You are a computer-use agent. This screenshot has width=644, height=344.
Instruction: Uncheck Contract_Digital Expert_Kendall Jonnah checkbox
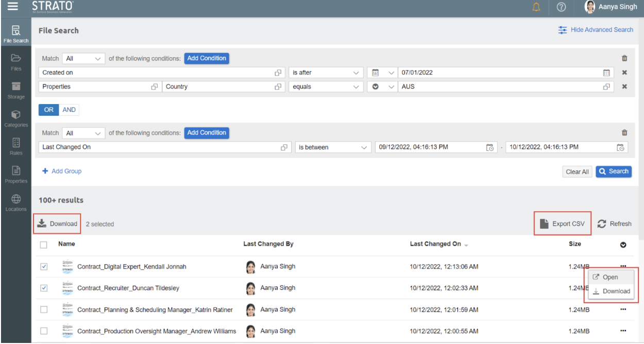click(44, 267)
